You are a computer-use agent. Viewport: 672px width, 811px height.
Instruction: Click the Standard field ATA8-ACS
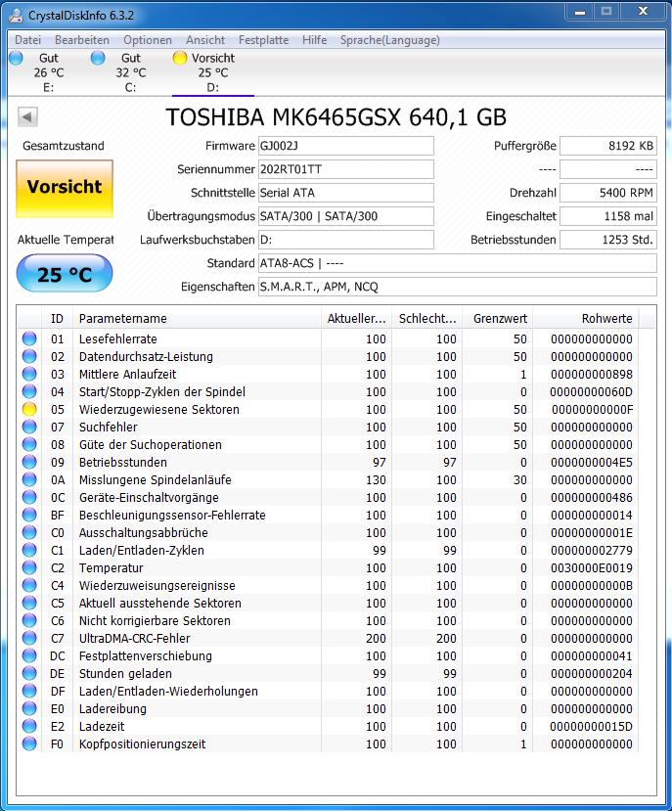(x=458, y=263)
